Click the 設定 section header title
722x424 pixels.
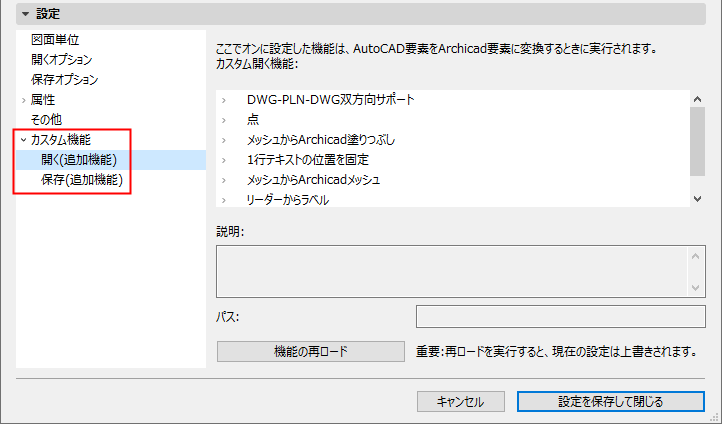[48, 14]
